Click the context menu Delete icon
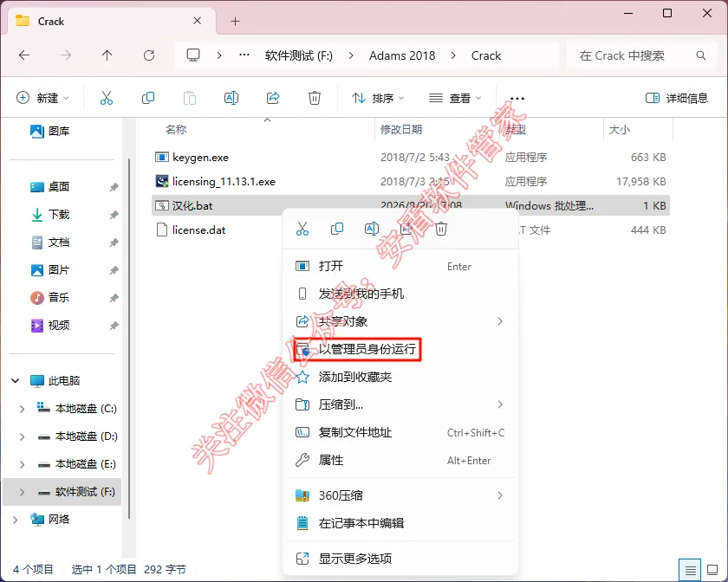The image size is (728, 582). (441, 229)
